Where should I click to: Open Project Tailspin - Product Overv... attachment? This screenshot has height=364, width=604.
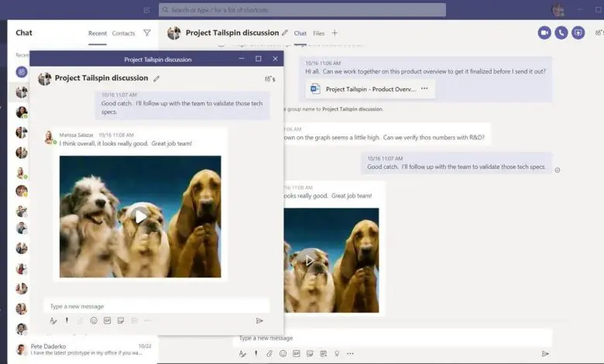point(371,89)
